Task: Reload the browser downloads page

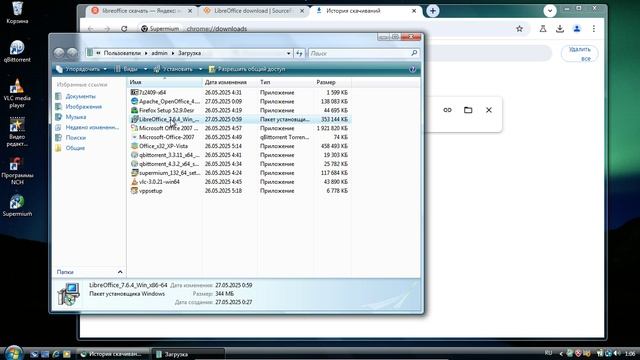Action: pyautogui.click(x=124, y=29)
